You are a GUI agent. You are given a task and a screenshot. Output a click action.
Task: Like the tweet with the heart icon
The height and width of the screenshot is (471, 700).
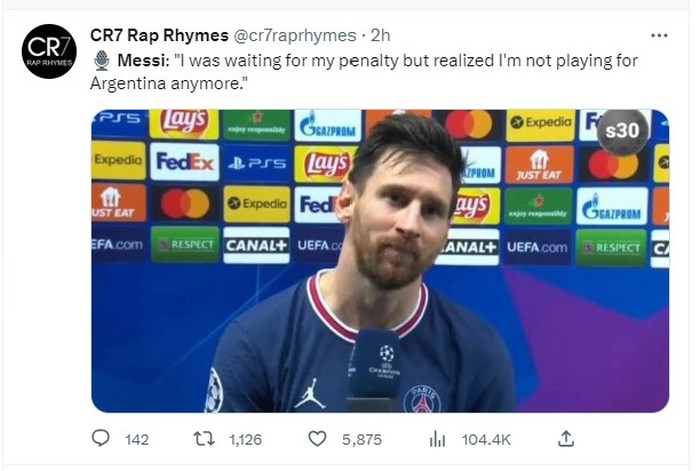click(317, 439)
